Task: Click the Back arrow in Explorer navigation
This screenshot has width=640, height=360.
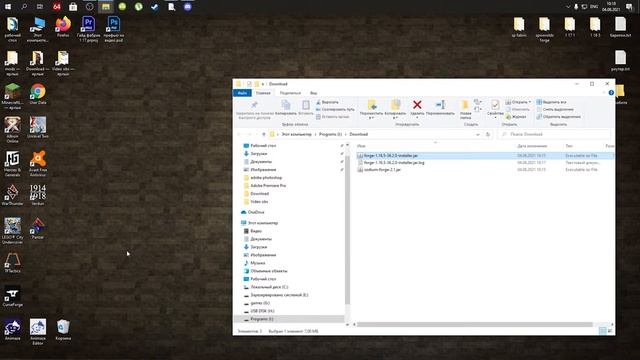Action: pyautogui.click(x=239, y=134)
